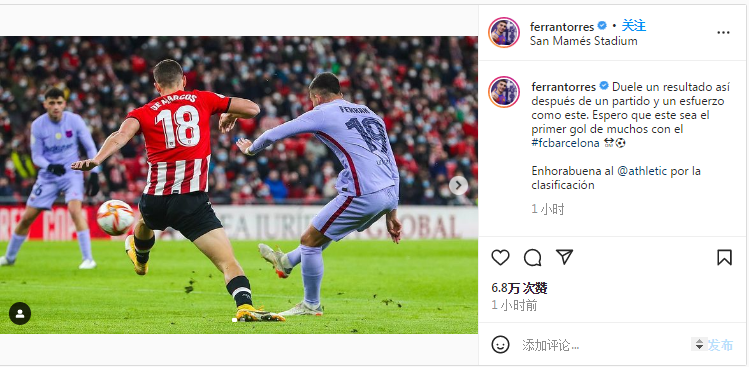Open San Mamés Stadium location link
The image size is (749, 367).
583,41
